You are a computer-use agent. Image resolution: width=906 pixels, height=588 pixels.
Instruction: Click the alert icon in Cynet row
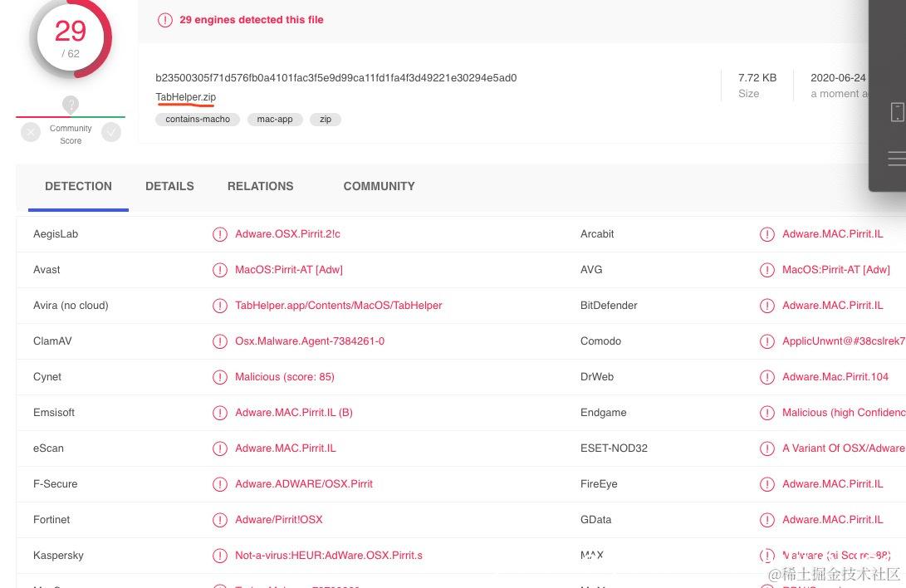(220, 378)
